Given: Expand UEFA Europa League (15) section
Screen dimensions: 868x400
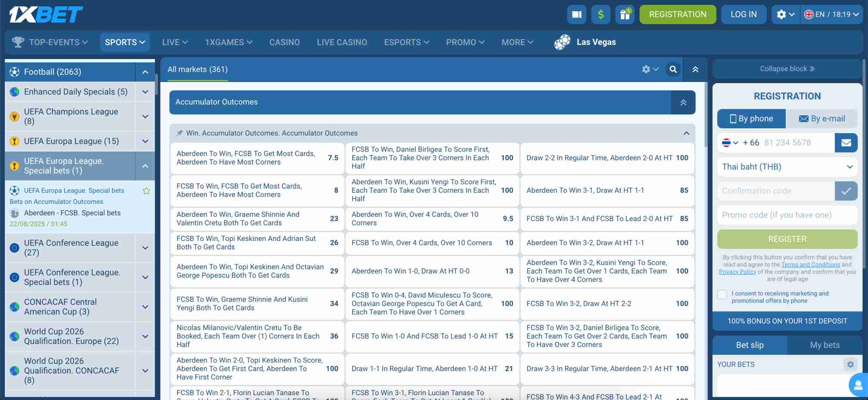Looking at the screenshot, I should coord(145,141).
